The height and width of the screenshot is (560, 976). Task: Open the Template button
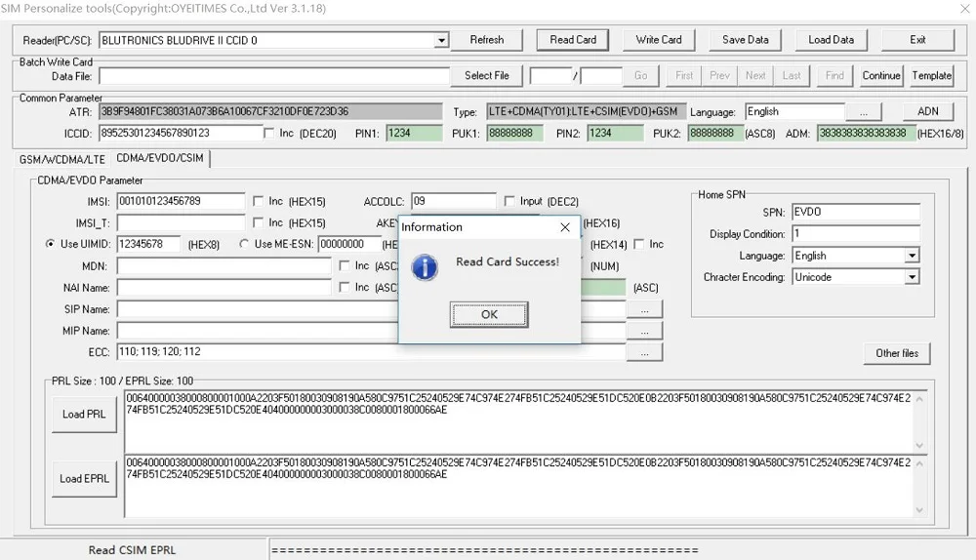(931, 75)
